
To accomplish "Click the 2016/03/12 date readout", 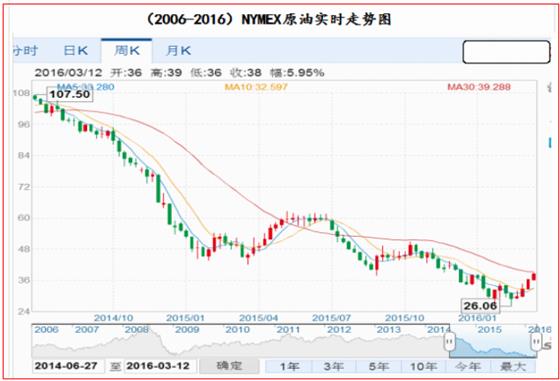I will [x=68, y=73].
